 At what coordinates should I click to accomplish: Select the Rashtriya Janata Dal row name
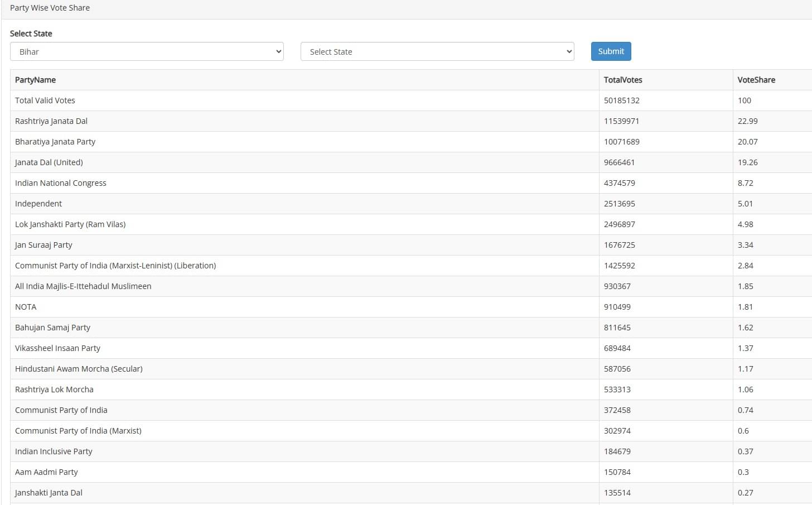point(51,121)
